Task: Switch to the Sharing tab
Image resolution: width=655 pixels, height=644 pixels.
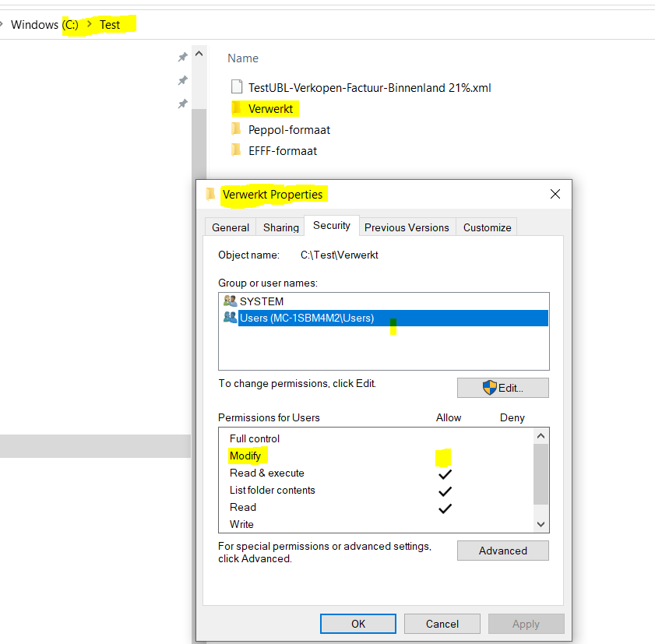Action: pyautogui.click(x=280, y=227)
